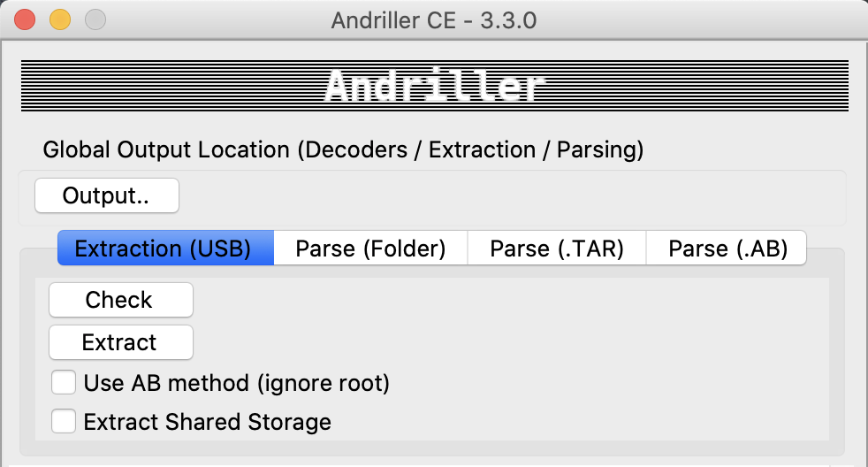Open the Parse (Folder) tab
The height and width of the screenshot is (467, 868).
point(370,249)
